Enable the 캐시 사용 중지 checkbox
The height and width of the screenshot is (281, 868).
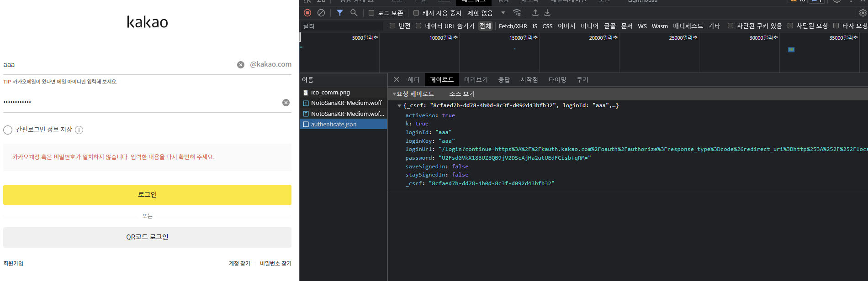click(x=416, y=13)
